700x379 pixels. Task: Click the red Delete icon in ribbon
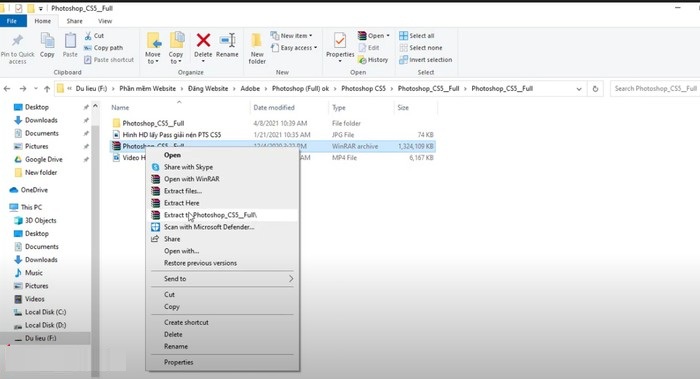[203, 41]
